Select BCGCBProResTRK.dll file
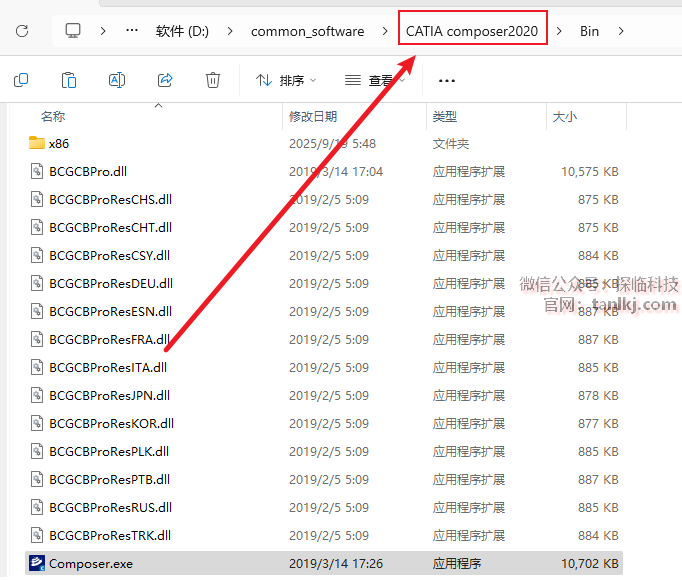 (x=110, y=535)
